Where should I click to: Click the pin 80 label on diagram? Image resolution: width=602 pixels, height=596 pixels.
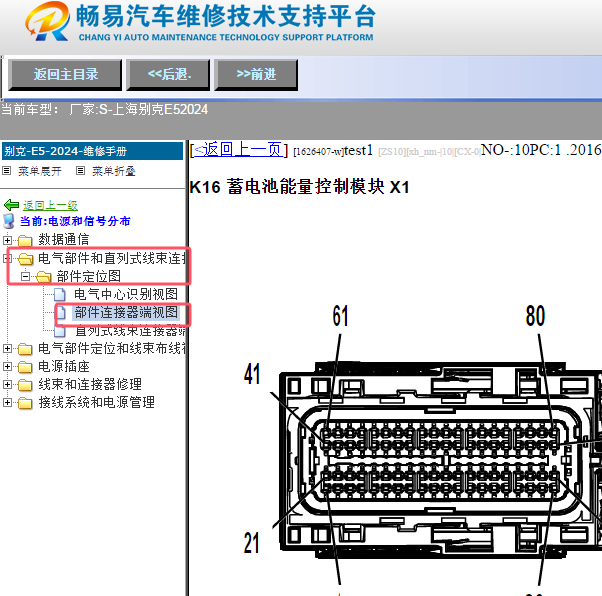[535, 316]
